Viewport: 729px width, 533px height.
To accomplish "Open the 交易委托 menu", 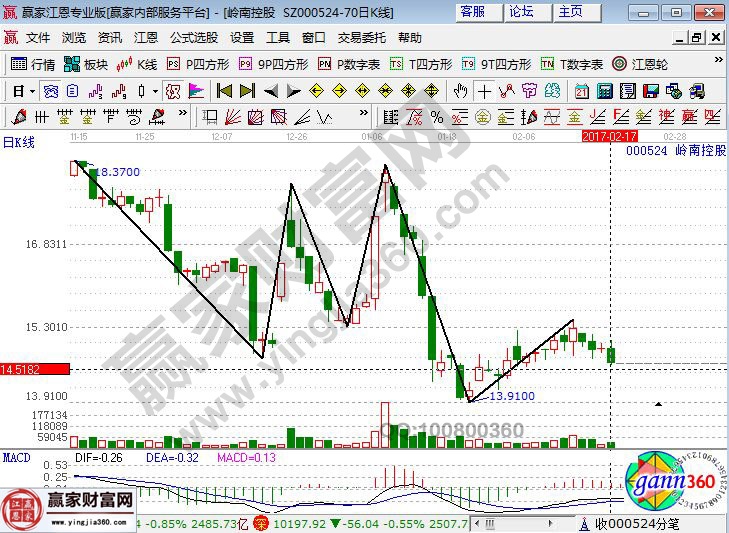I will 361,38.
